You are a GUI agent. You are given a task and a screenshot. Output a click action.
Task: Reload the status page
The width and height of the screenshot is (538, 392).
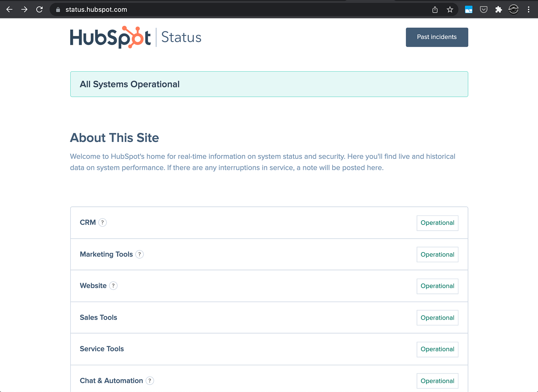39,9
